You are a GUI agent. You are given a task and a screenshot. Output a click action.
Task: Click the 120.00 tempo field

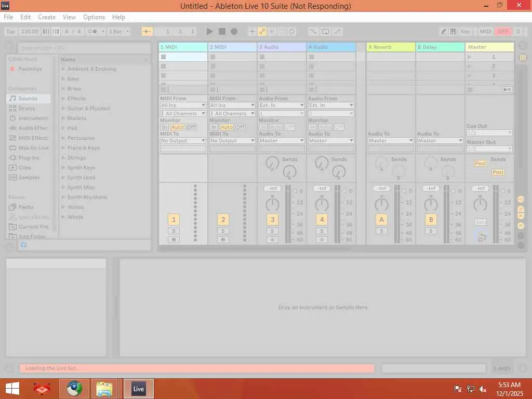pyautogui.click(x=30, y=32)
